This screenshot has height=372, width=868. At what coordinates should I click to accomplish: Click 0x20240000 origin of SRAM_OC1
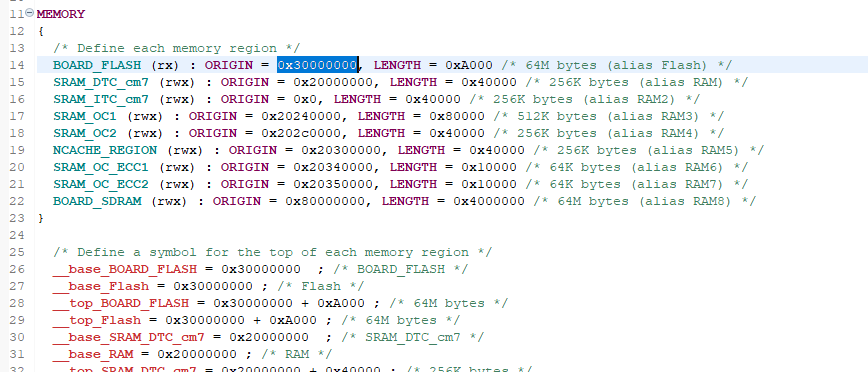[x=301, y=116]
